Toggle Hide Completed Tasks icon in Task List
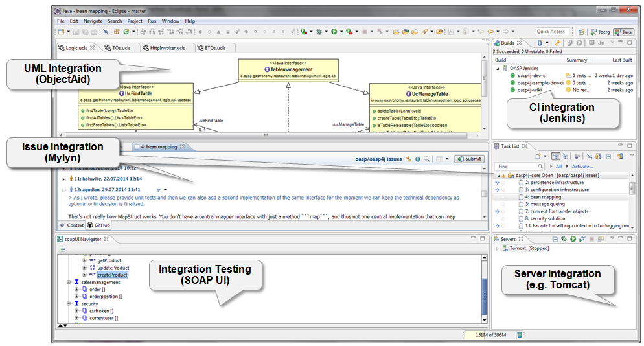Image resolution: width=644 pixels, height=346 pixels. pos(590,156)
